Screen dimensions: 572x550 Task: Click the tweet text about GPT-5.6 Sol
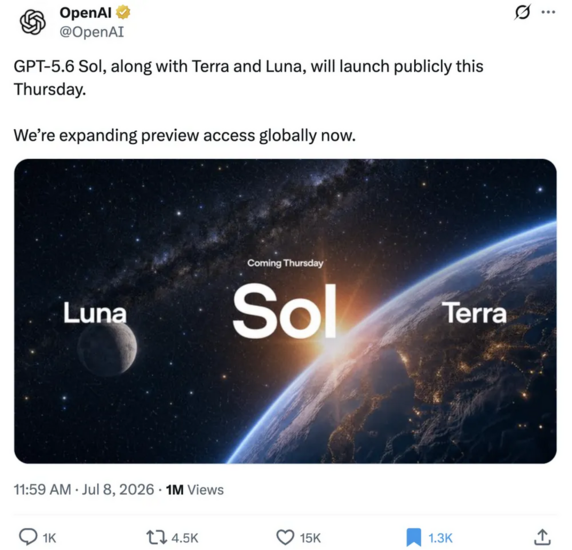pyautogui.click(x=248, y=78)
